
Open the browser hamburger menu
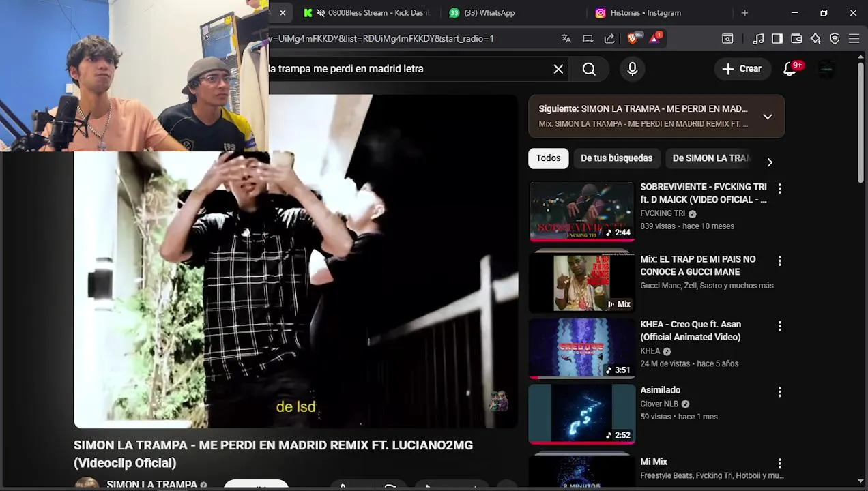(854, 39)
